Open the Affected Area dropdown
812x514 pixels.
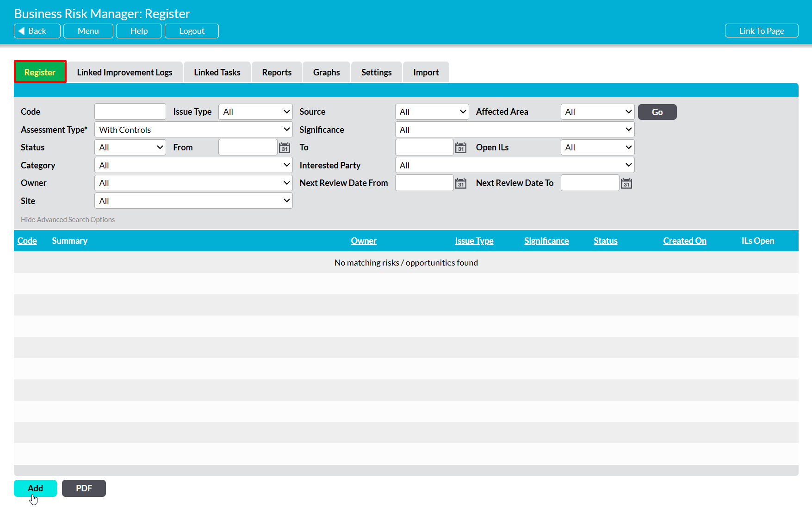coord(598,112)
